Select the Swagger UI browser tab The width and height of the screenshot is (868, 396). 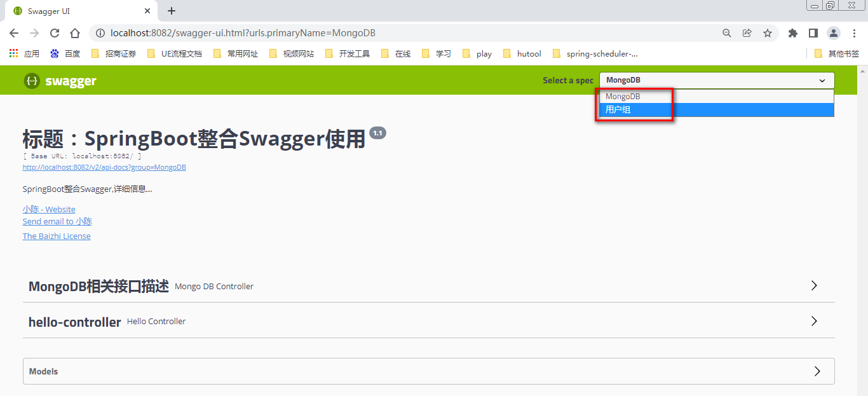click(x=81, y=11)
